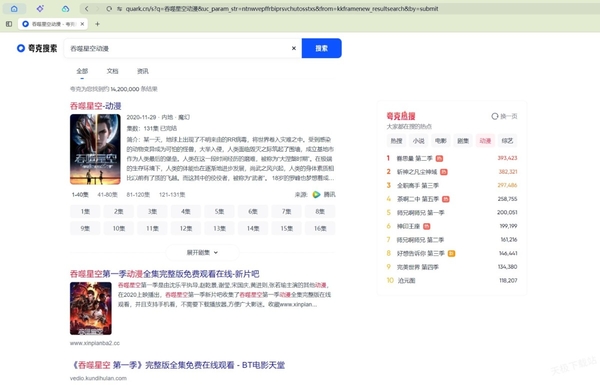Open hot list item 斩神之凡尘神域

417,172
